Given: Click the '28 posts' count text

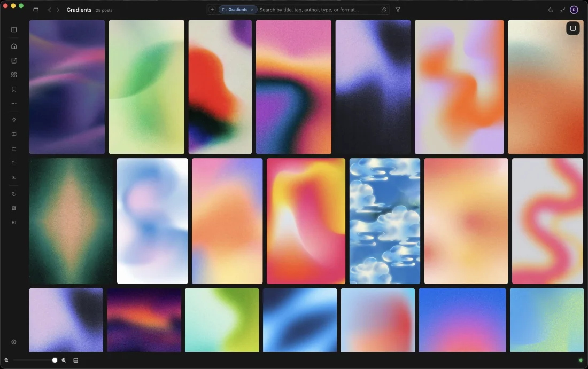Looking at the screenshot, I should pos(104,10).
